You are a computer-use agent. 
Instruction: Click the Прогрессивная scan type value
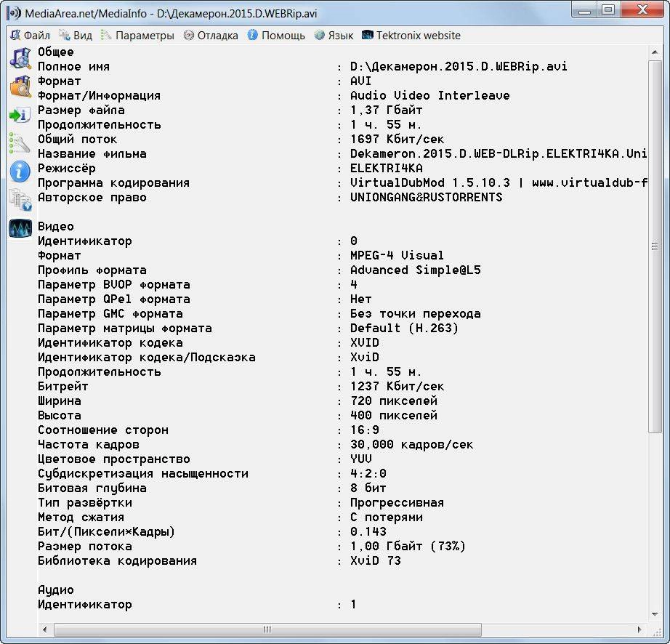pos(397,502)
